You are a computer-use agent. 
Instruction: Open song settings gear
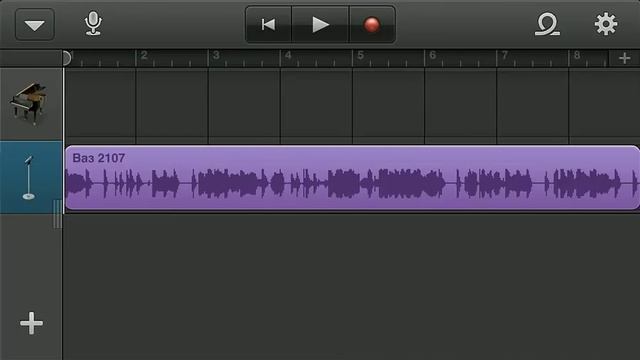(606, 24)
